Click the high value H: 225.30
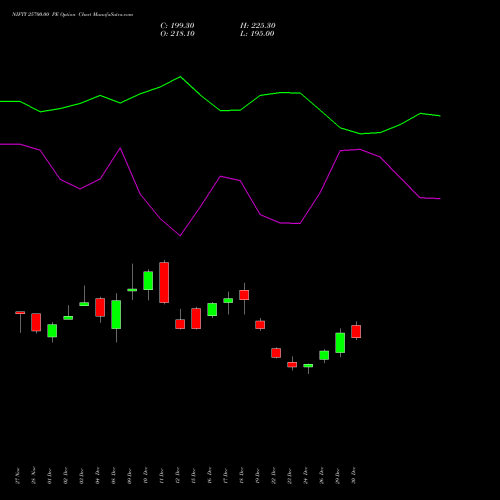Screen dimensions: 500x500 pos(258,26)
